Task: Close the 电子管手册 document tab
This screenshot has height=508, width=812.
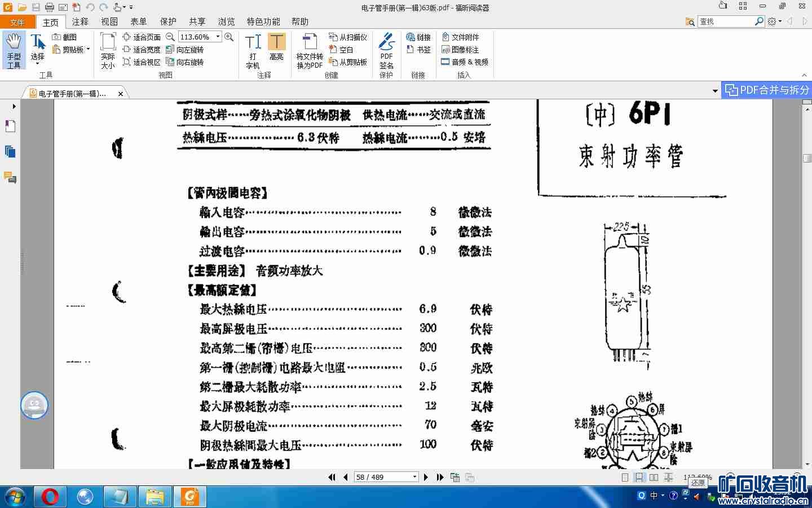Action: (x=121, y=94)
